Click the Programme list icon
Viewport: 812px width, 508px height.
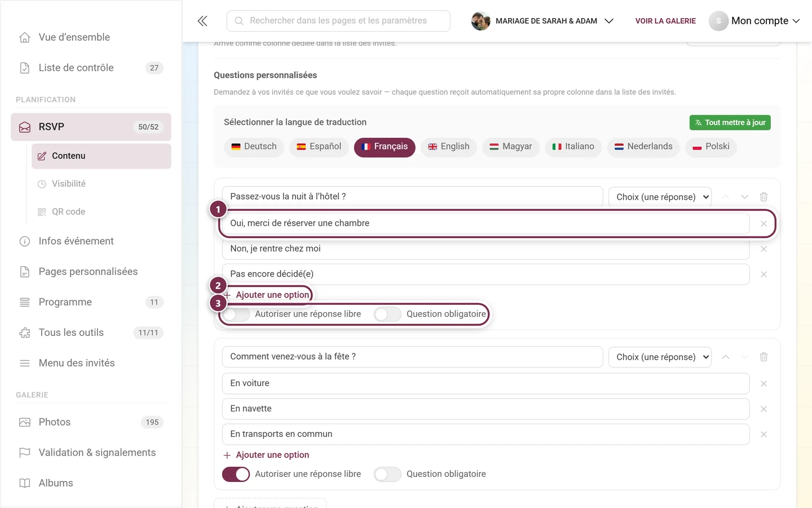[x=25, y=302]
